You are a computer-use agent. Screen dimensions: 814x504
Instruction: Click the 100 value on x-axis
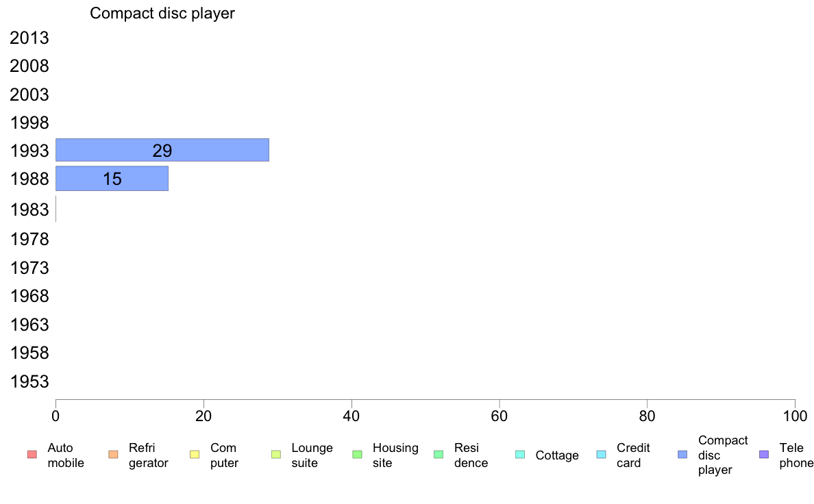pos(795,416)
